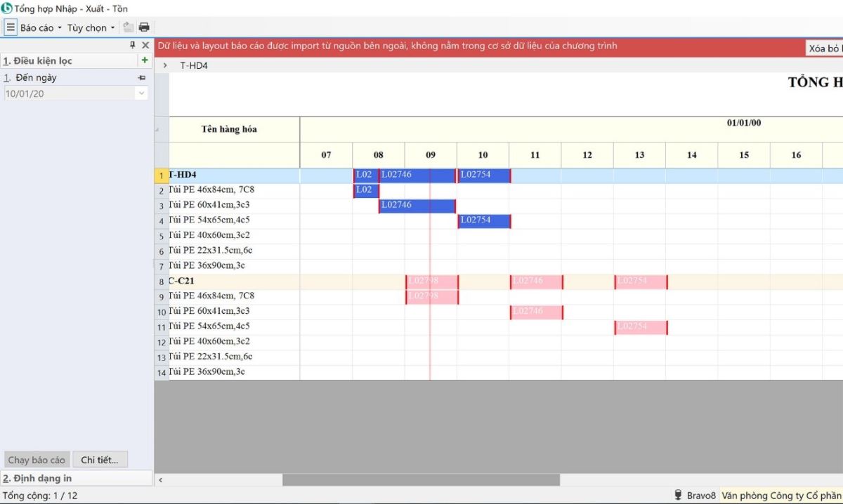
Task: Click the left arrow of horizontal scrollbar
Action: [x=161, y=480]
